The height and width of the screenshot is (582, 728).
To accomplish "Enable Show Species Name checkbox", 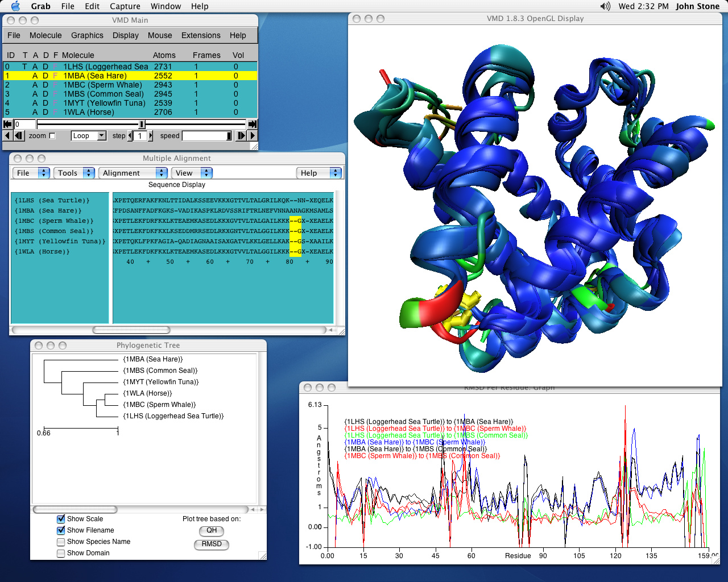I will point(61,542).
